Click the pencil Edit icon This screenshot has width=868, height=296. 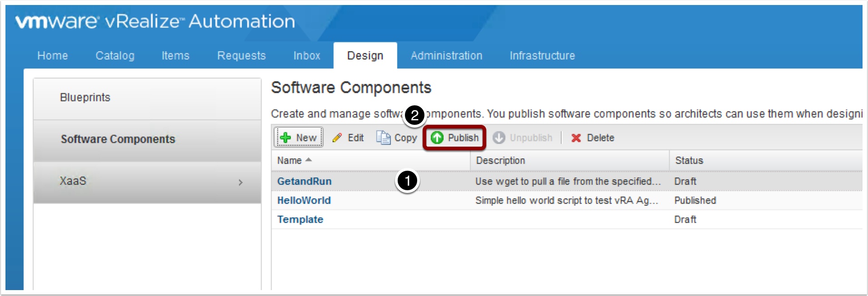[337, 138]
